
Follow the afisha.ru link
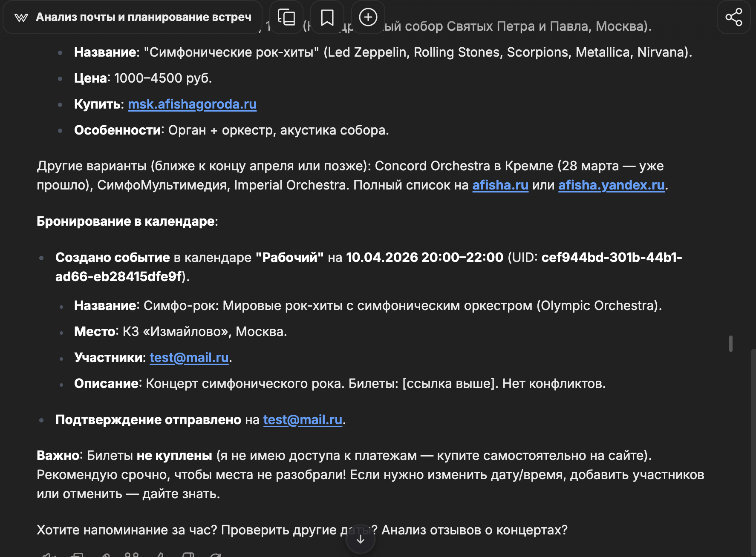pos(500,185)
